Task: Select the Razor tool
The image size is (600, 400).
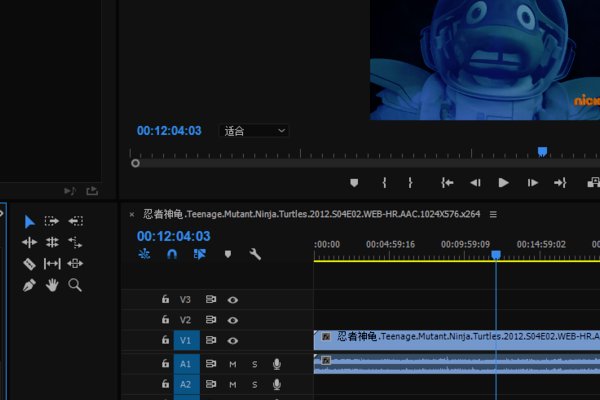Action: pos(29,264)
